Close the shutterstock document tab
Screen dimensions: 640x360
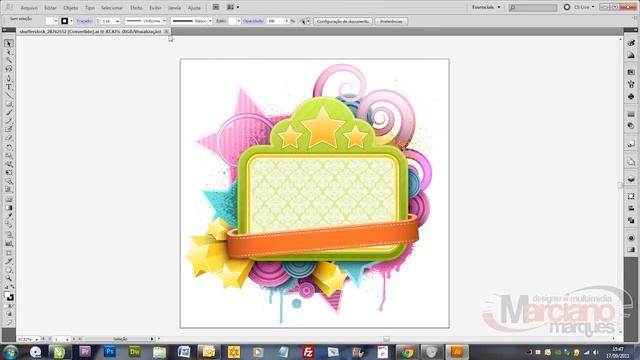[166, 31]
